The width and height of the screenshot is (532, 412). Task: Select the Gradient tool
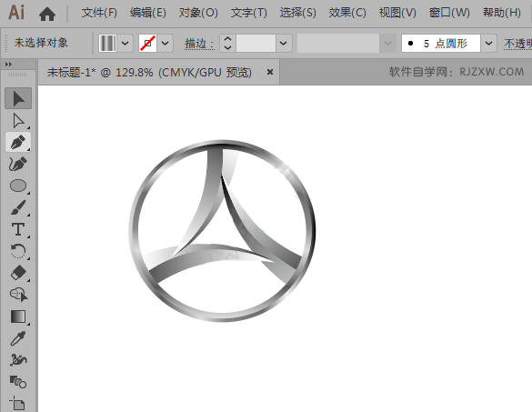click(x=18, y=317)
